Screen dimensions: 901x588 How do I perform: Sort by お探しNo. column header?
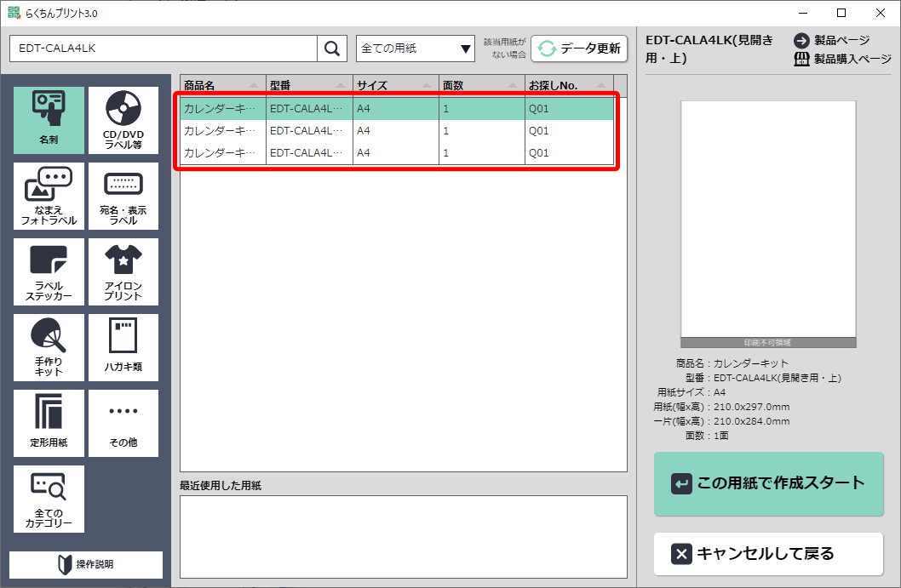(570, 86)
